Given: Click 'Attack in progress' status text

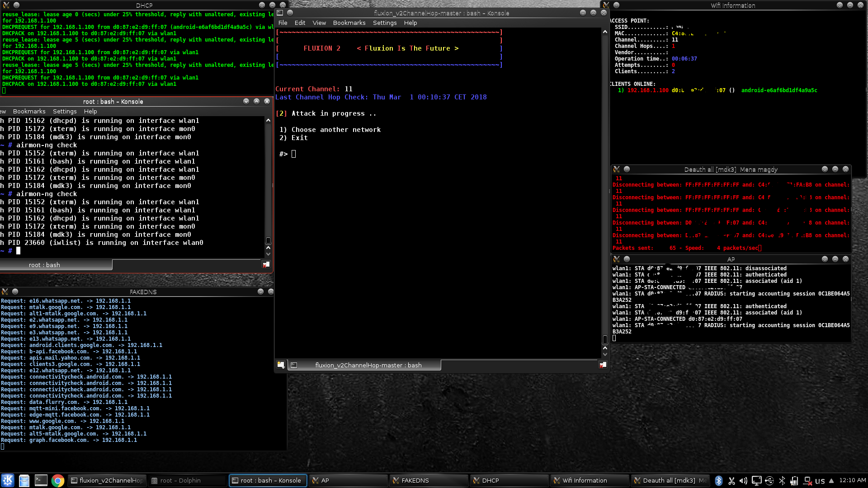Looking at the screenshot, I should (334, 113).
